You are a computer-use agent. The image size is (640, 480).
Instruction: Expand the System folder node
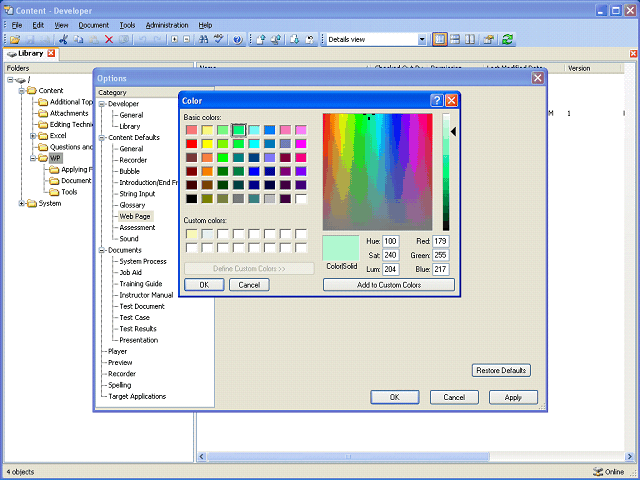click(x=22, y=203)
